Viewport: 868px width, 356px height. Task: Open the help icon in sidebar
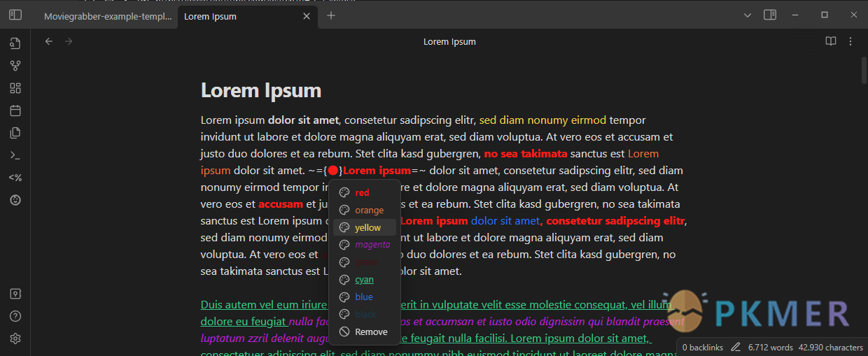point(15,316)
